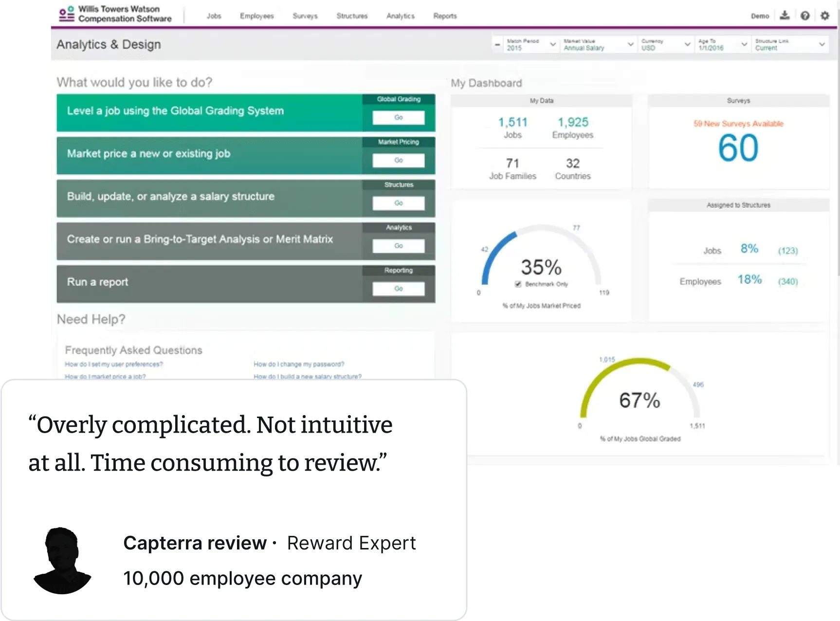Open FAQ about setting user preferences
Image resolution: width=840 pixels, height=621 pixels.
coord(114,364)
